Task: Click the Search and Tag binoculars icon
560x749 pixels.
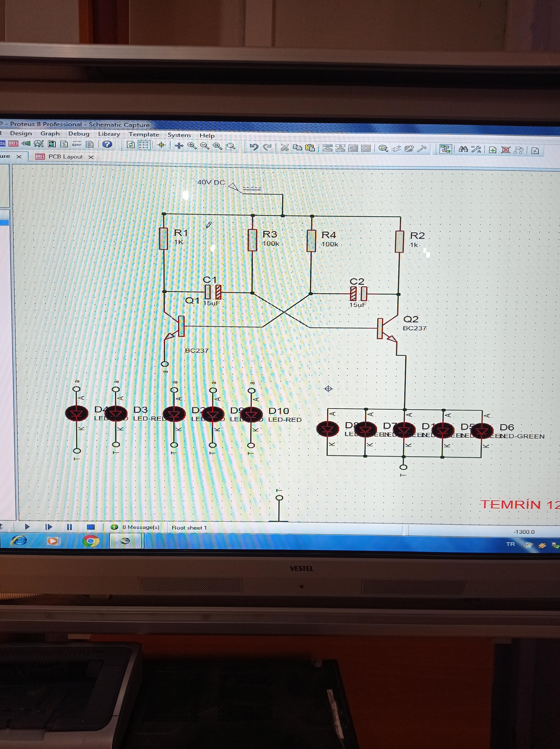Action: 463,149
